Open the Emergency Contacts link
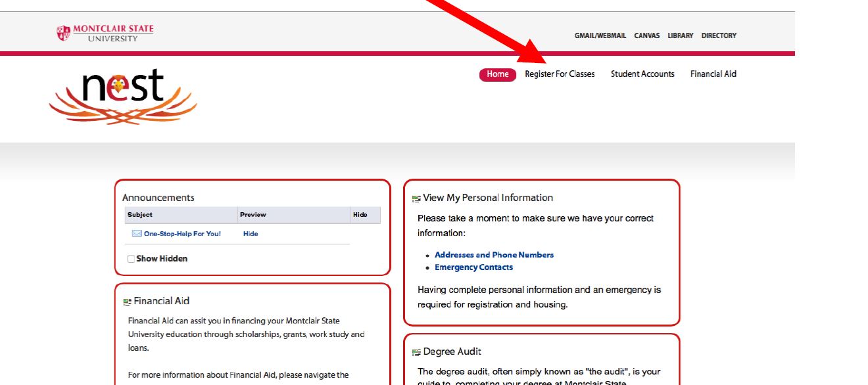This screenshot has height=385, width=868. 473,267
